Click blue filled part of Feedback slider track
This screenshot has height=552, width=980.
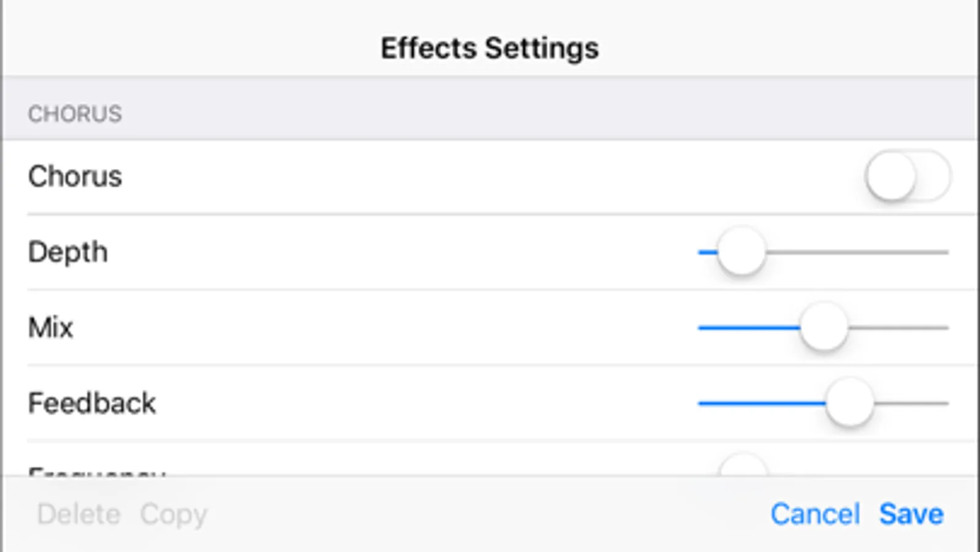click(760, 404)
